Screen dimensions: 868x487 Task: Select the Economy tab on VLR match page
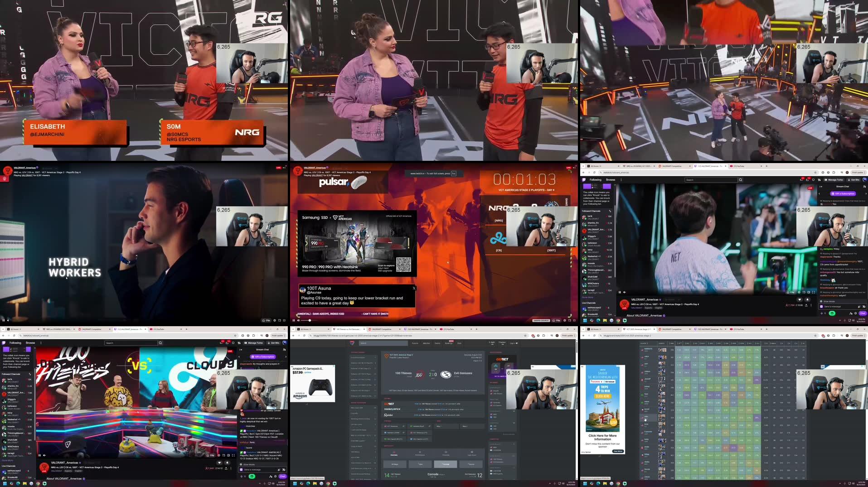pos(446,453)
